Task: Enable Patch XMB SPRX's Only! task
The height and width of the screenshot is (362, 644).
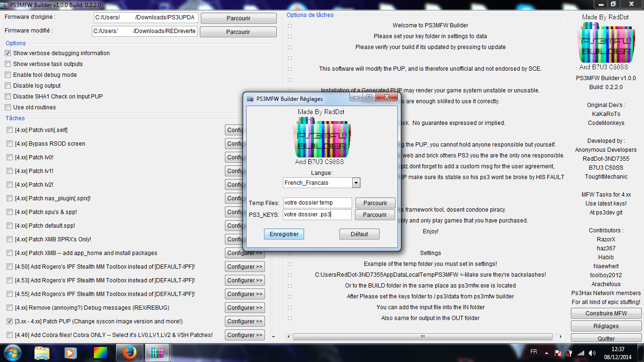Action: (10, 239)
